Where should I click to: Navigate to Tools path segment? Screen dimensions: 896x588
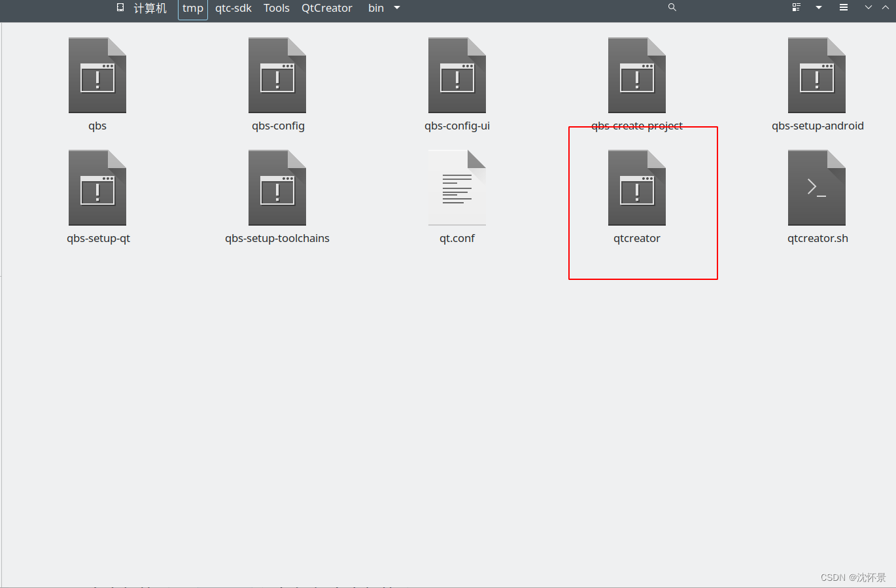tap(277, 8)
